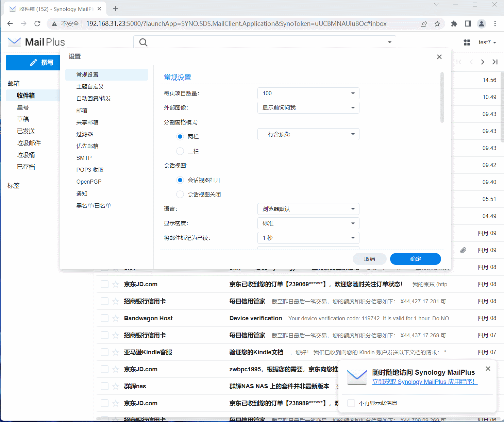Select 三栏 radio button
The width and height of the screenshot is (504, 422).
[x=180, y=151]
